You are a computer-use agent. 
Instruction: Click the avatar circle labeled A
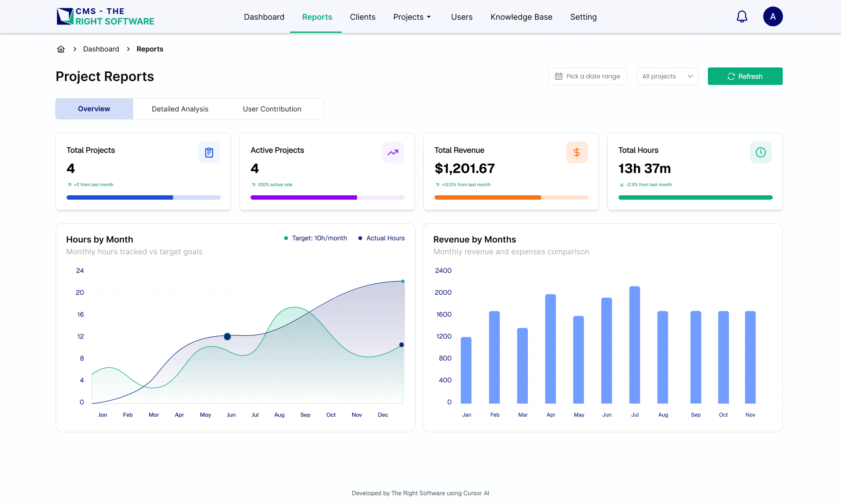(773, 16)
